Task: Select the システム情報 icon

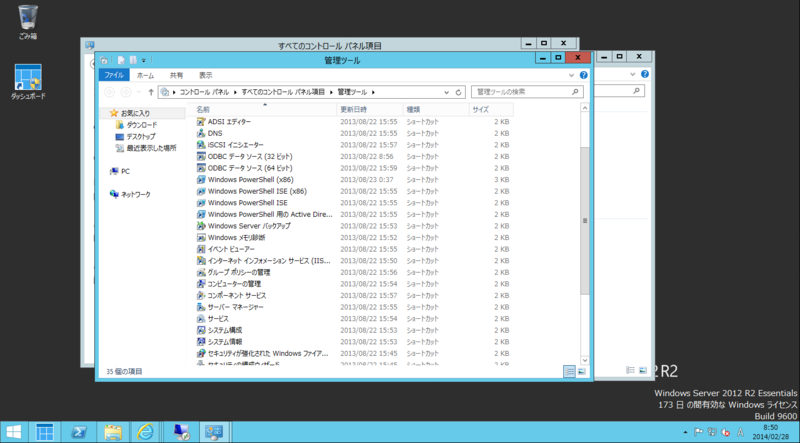Action: [x=201, y=342]
